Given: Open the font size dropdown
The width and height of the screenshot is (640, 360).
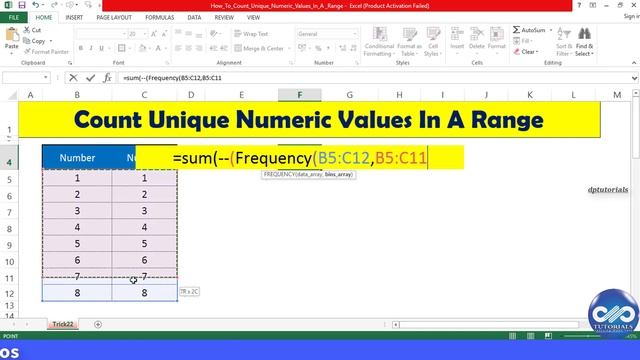Looking at the screenshot, I should (x=144, y=34).
